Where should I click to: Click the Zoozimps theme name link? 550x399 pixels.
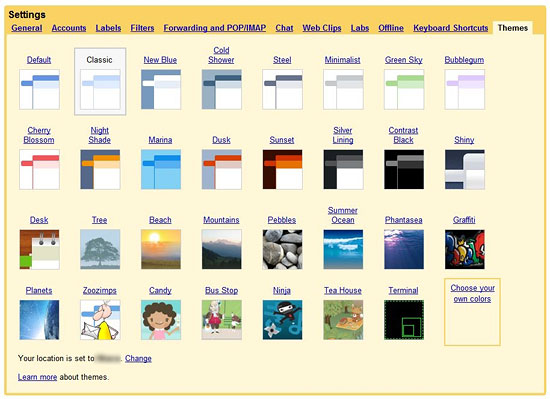click(x=100, y=290)
